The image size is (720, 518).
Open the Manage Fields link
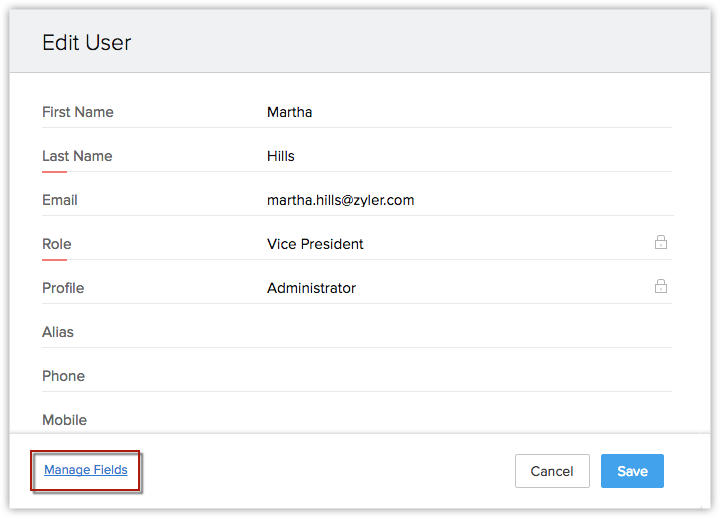point(85,470)
